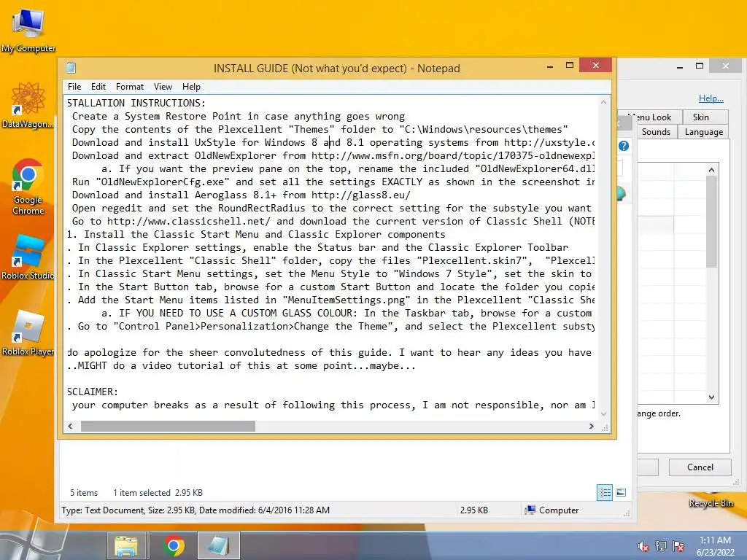The image size is (747, 560).
Task: Open the Notepad File menu
Action: (x=74, y=87)
